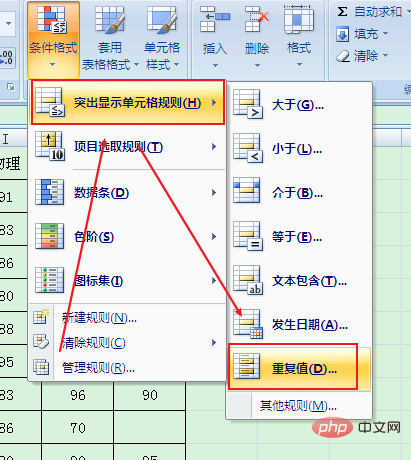The image size is (411, 460).
Task: Select 发生日期(A)... rule
Action: (299, 324)
